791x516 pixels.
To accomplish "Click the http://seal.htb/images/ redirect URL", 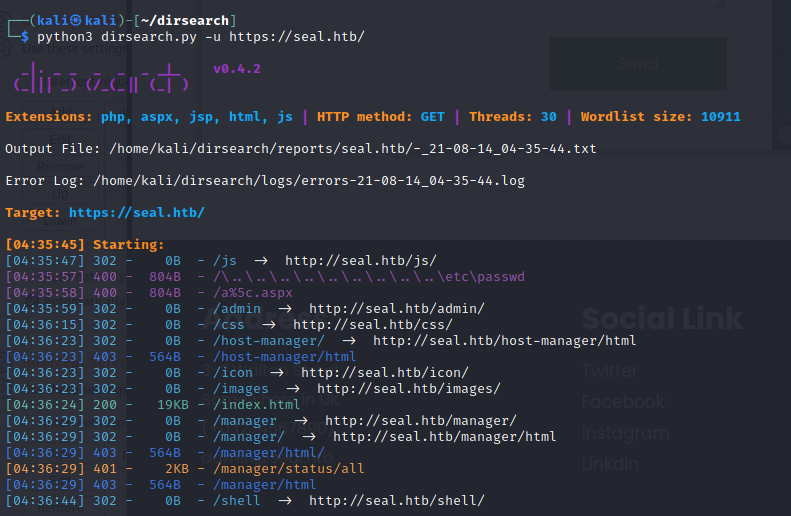I will [x=408, y=389].
